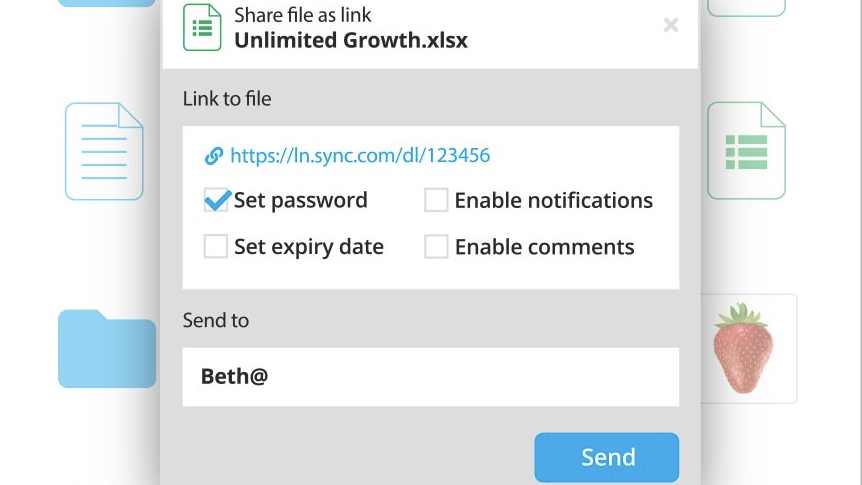Click the Enable notifications label text
862x485 pixels.
pos(553,200)
